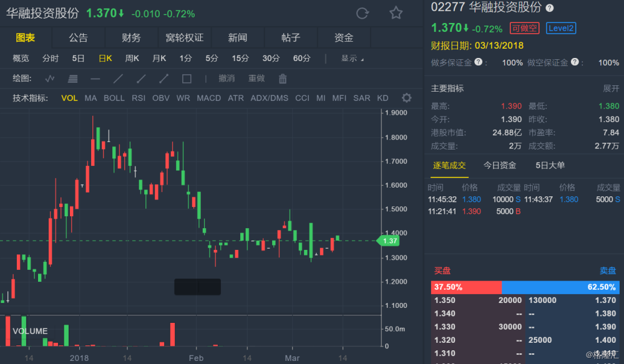Image resolution: width=624 pixels, height=364 pixels.
Task: Select the 概览 chart view
Action: click(x=21, y=59)
